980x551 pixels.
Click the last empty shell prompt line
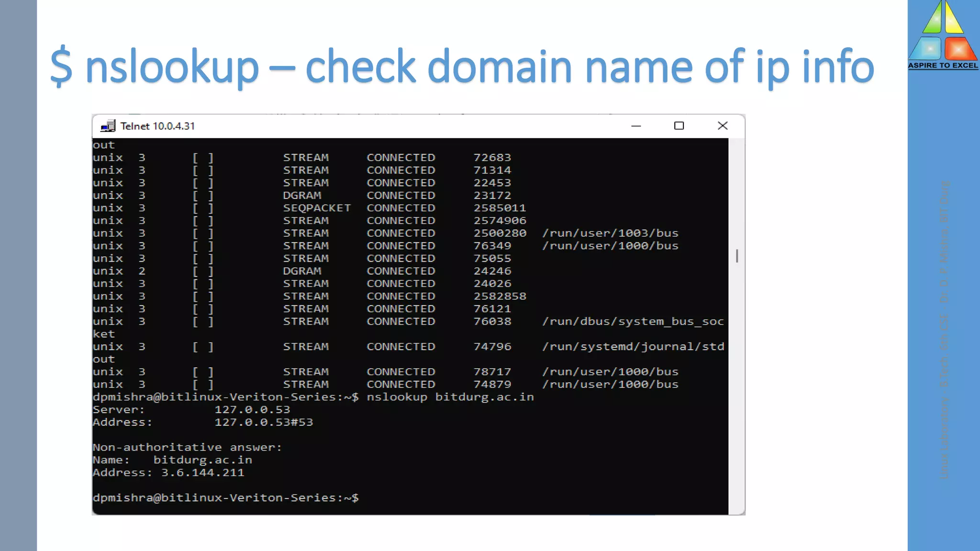pyautogui.click(x=225, y=498)
